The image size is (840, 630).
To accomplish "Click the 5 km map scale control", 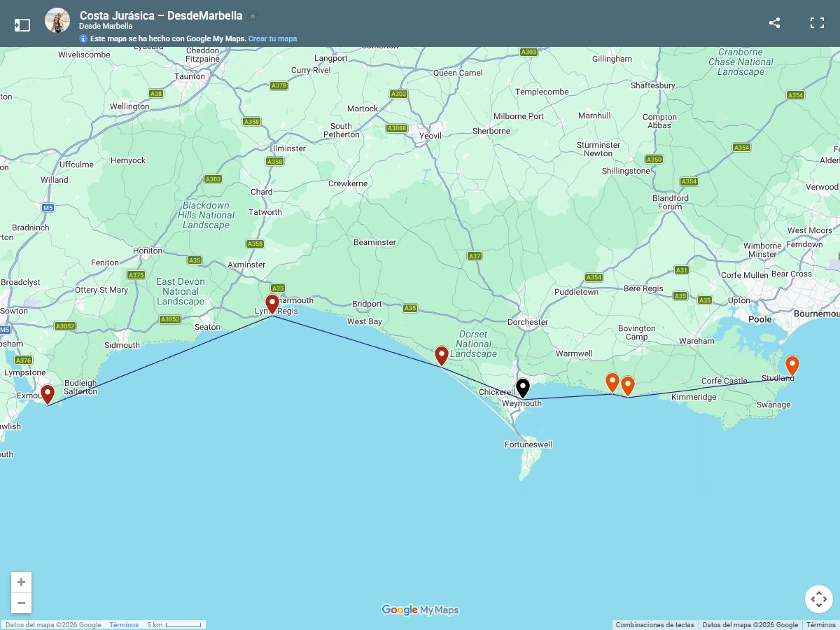I will click(x=174, y=625).
